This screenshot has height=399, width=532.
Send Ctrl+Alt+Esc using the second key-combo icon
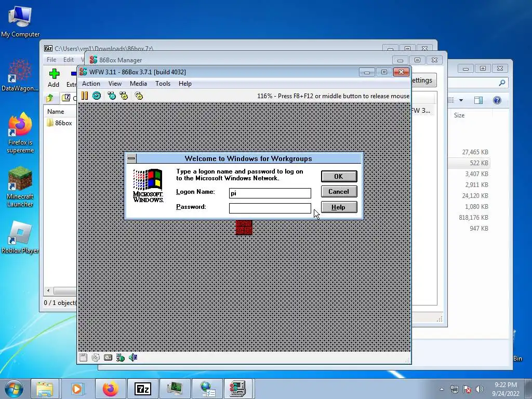[x=124, y=96]
